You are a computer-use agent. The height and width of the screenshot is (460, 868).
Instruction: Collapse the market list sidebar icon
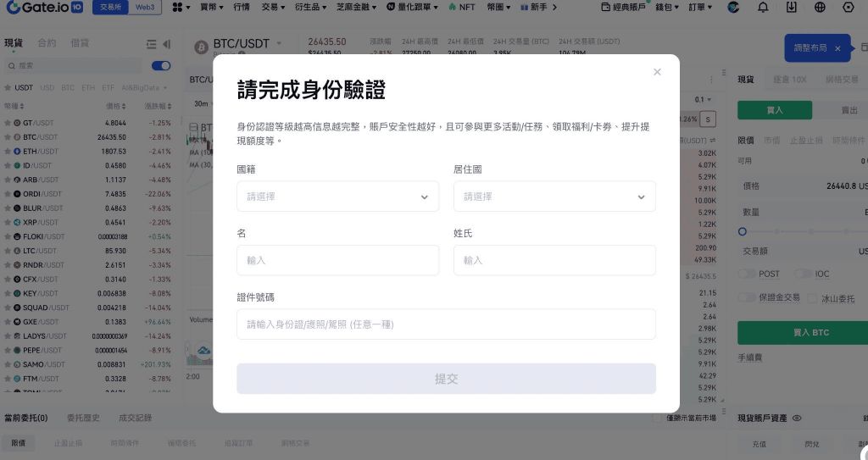pos(166,44)
